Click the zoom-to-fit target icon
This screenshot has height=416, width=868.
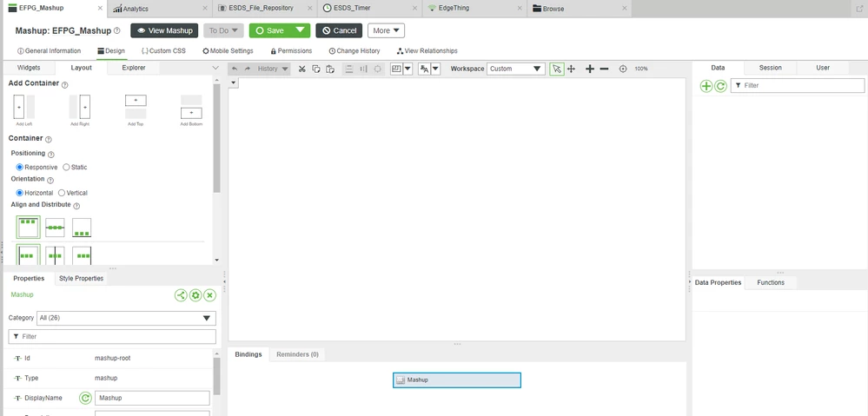point(623,69)
